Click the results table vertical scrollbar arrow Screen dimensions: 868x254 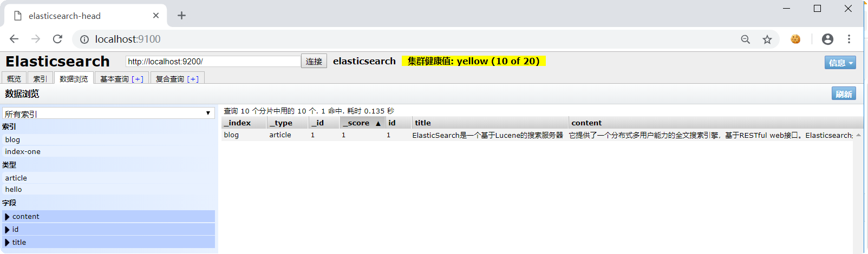(x=858, y=135)
